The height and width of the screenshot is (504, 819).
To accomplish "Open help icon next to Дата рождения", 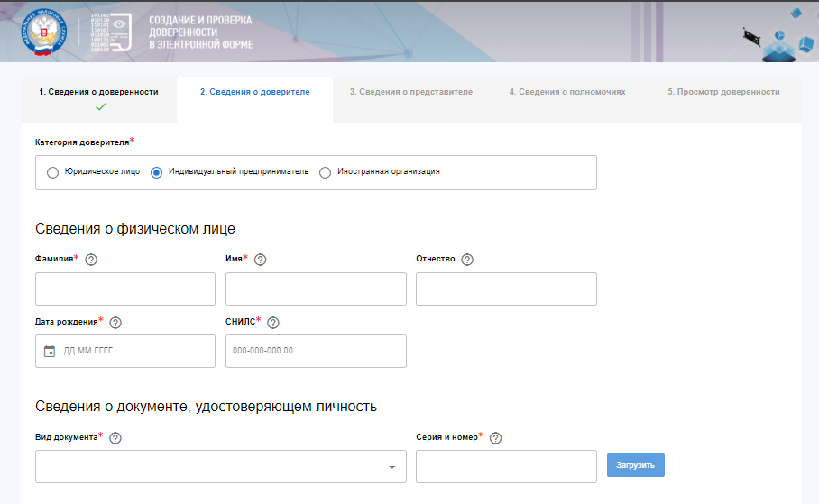I will click(x=115, y=323).
